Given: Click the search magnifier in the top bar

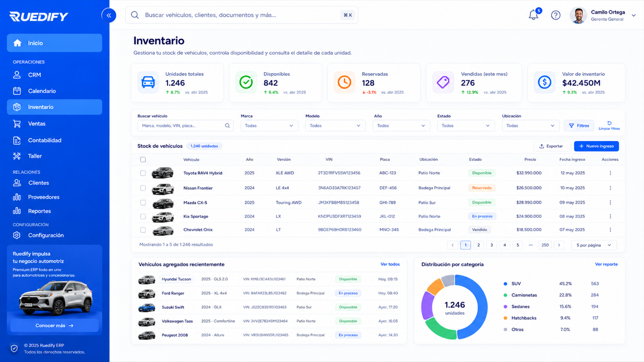Looking at the screenshot, I should [135, 15].
